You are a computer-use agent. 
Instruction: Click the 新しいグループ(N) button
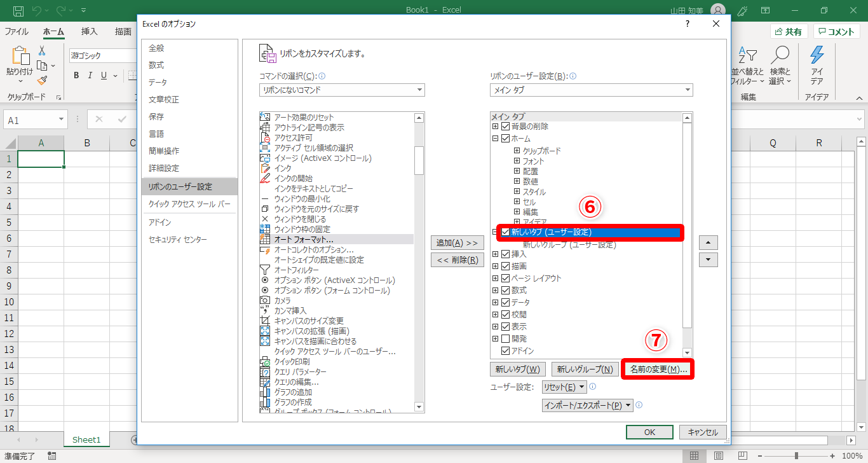point(585,370)
